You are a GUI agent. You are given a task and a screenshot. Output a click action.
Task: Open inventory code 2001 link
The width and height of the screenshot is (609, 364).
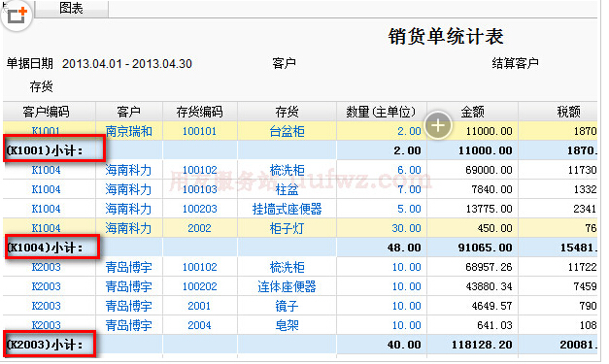[x=199, y=306]
